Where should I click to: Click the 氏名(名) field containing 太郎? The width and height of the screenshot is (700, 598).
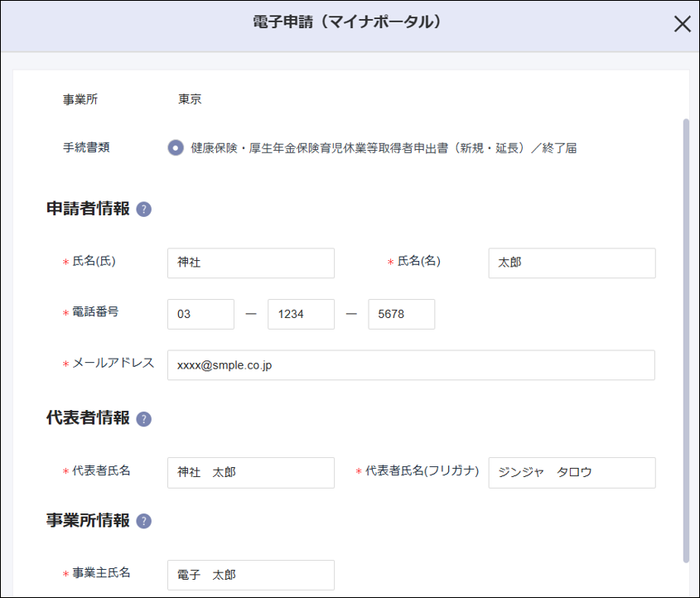572,263
